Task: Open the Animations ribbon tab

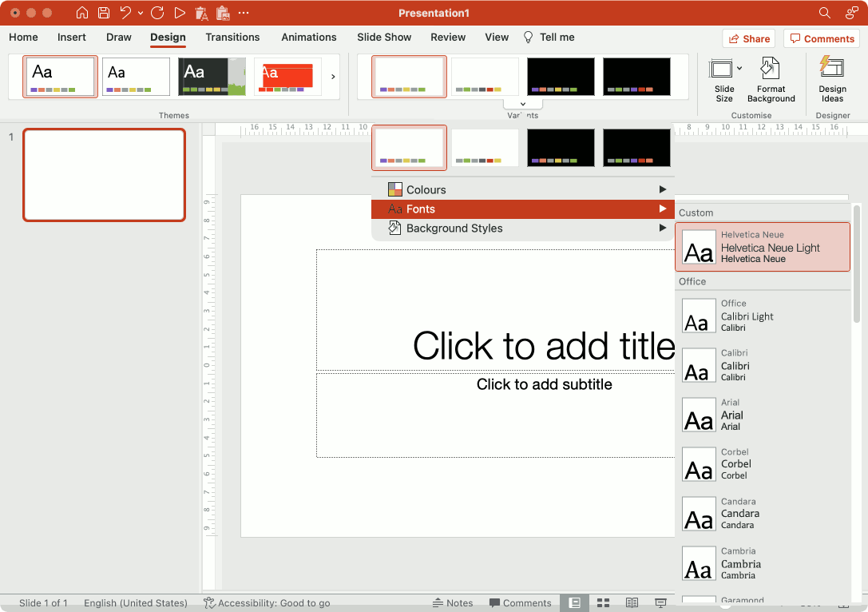Action: [x=308, y=38]
